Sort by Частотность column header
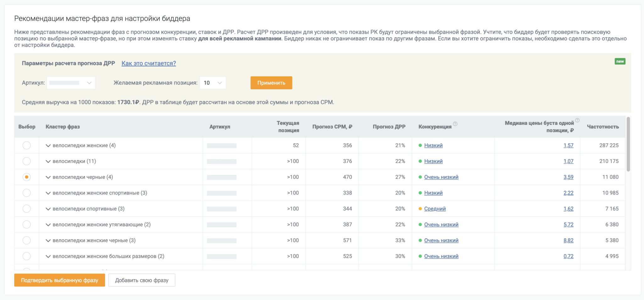 click(602, 127)
